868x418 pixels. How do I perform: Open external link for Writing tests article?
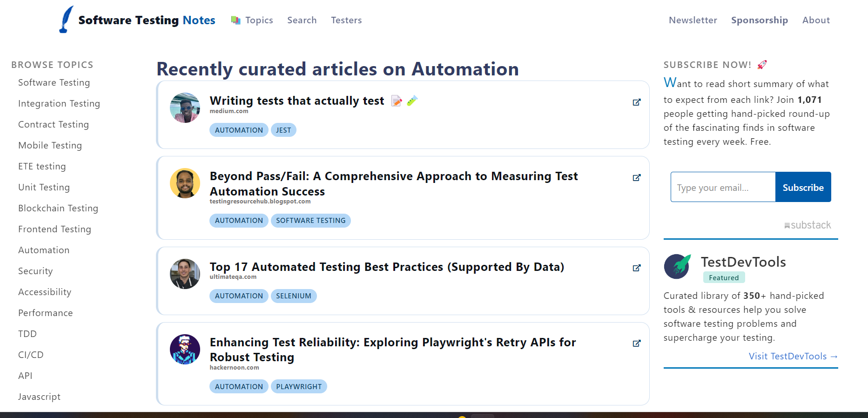637,102
